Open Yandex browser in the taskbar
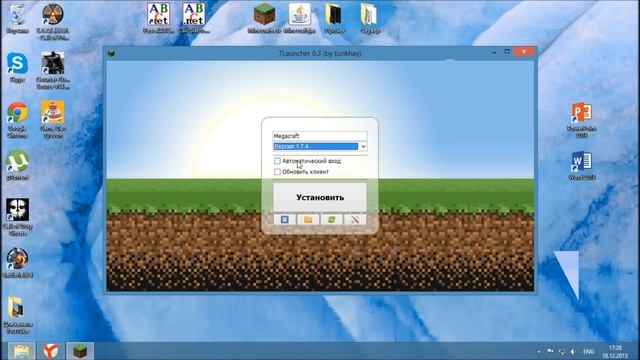 coord(51,351)
